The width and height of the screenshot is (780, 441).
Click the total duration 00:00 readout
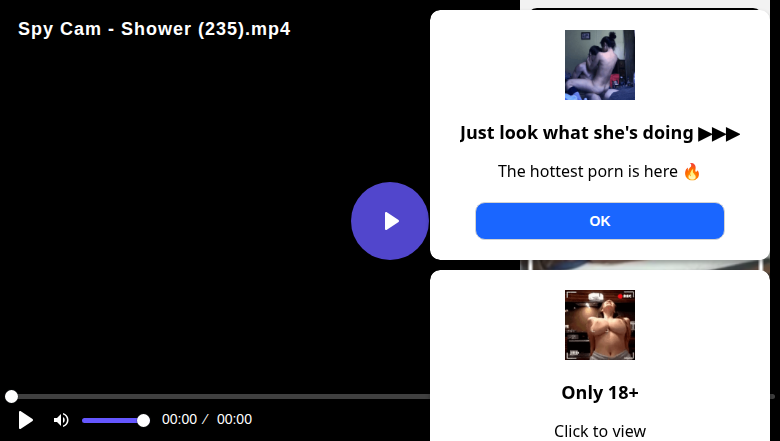pos(234,420)
